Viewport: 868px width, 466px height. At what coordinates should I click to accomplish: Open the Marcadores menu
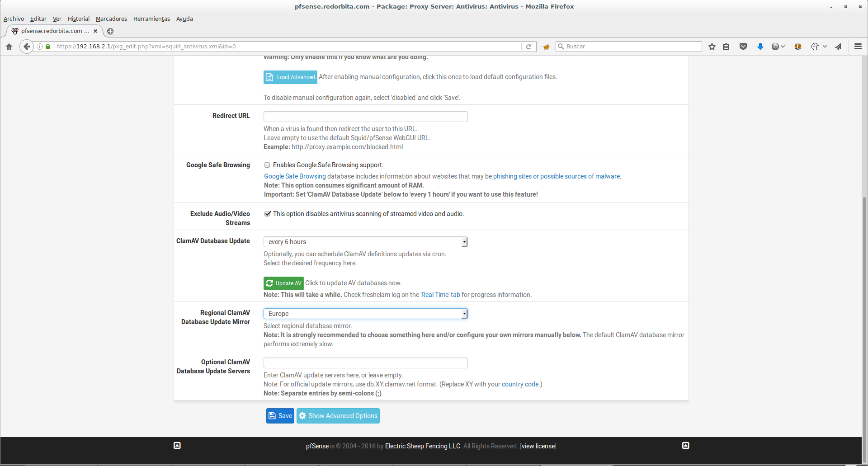click(x=111, y=19)
